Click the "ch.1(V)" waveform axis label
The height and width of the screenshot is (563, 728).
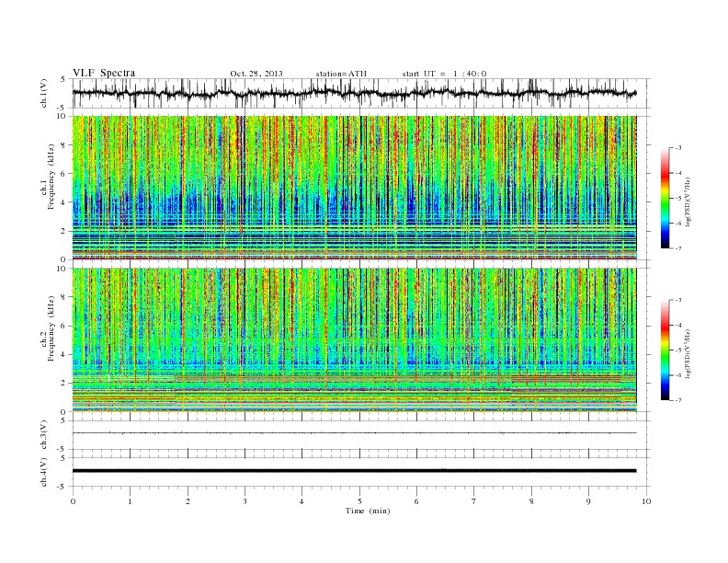(44, 93)
